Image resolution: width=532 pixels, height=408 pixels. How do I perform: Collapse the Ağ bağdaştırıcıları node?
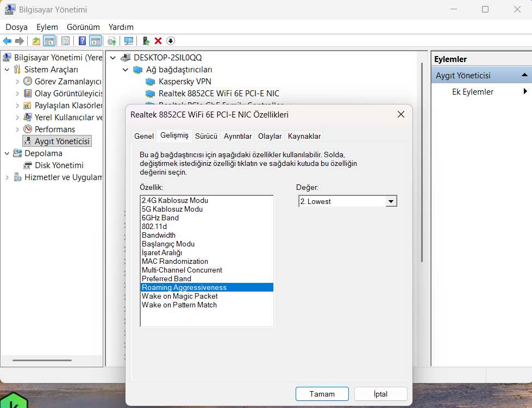coord(126,70)
